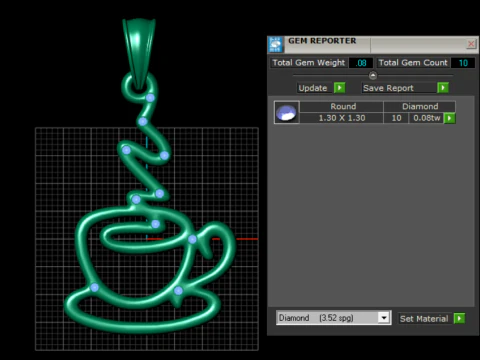The height and width of the screenshot is (360, 480).
Task: Collapse the panel with the round arrow toggle
Action: click(x=373, y=76)
